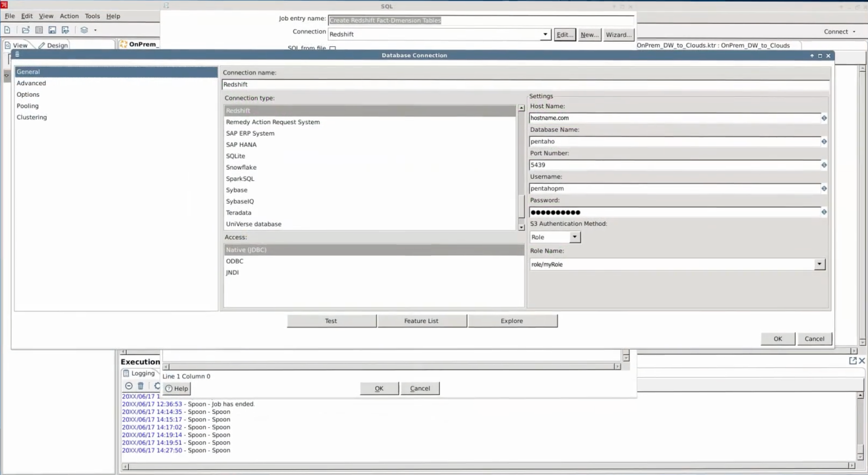Click the New file toolbar icon
Viewport: 868px width, 475px height.
7,30
